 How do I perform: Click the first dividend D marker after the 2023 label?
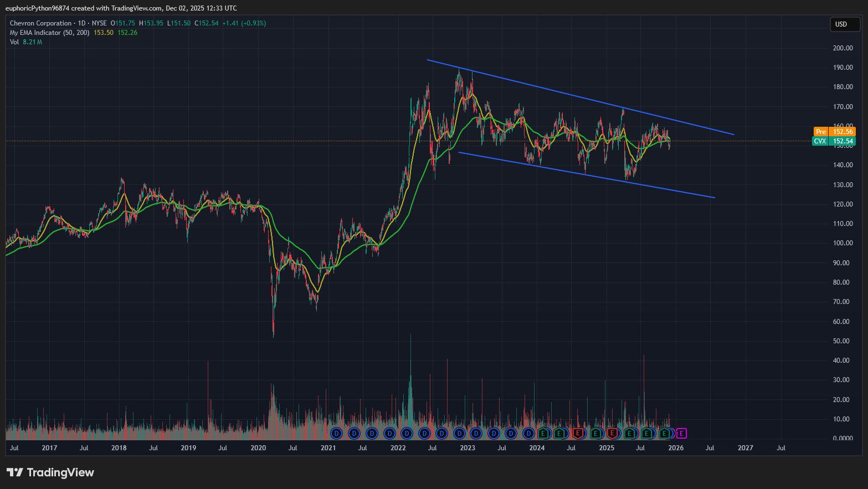(x=476, y=433)
